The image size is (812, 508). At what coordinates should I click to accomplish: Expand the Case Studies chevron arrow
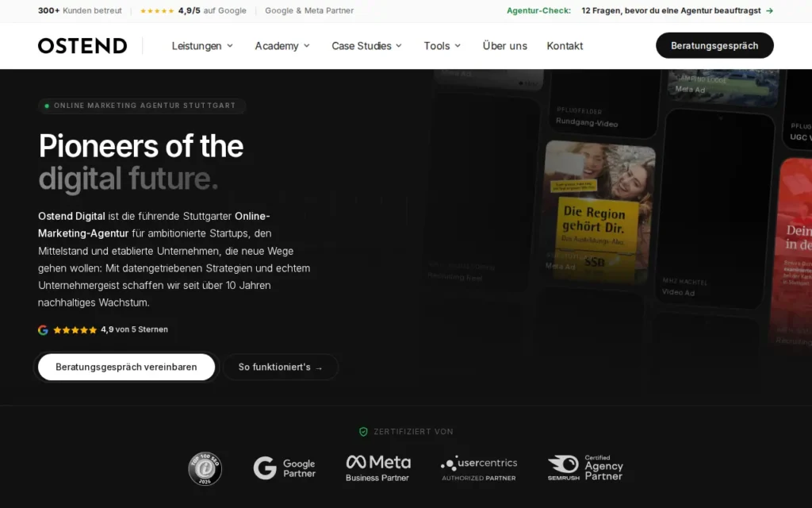(x=399, y=45)
